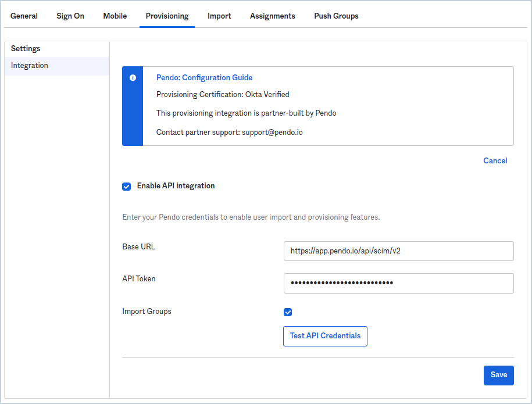Click the info icon in banner

tap(133, 78)
